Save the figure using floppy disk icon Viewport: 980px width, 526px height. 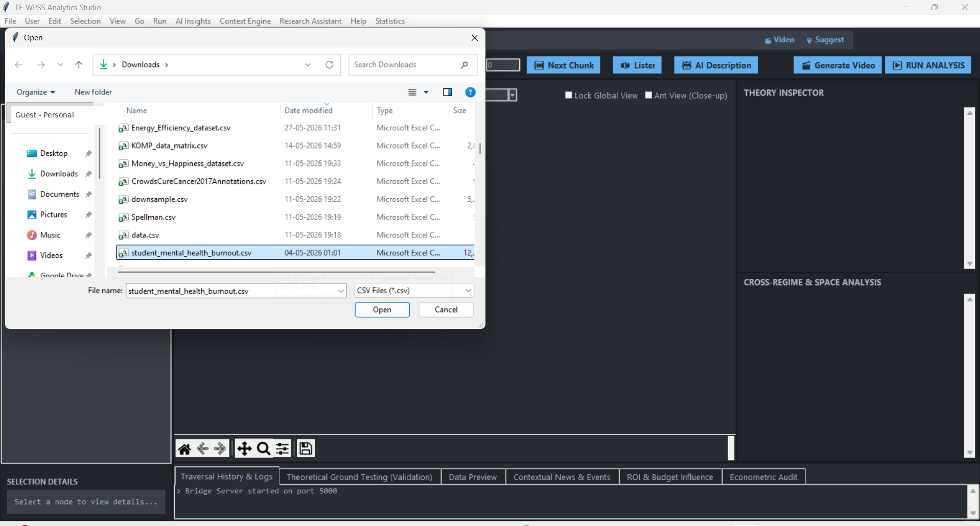(x=306, y=449)
